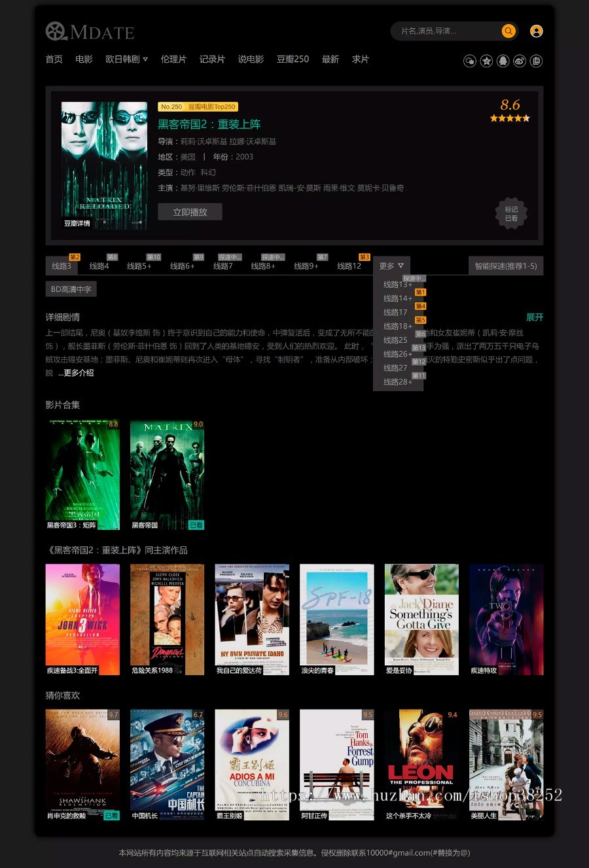The width and height of the screenshot is (589, 868).
Task: Open the 求片 navigation item
Action: click(x=361, y=59)
